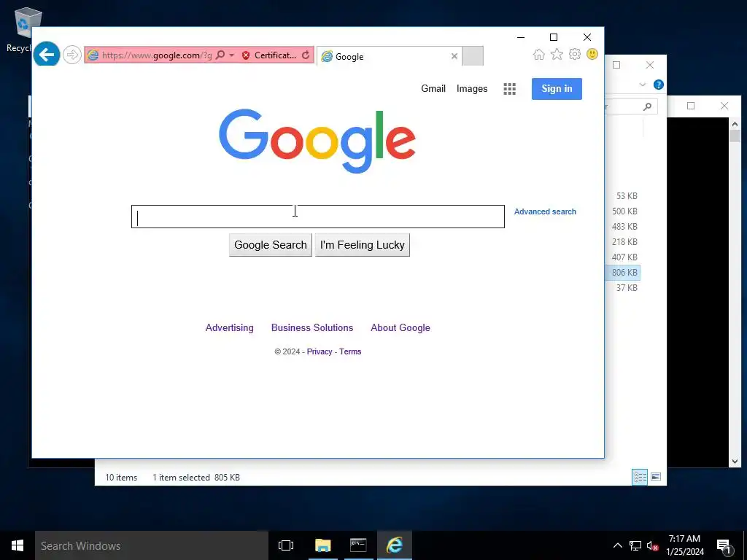This screenshot has height=560, width=747.
Task: Open the Terms link
Action: [x=350, y=351]
